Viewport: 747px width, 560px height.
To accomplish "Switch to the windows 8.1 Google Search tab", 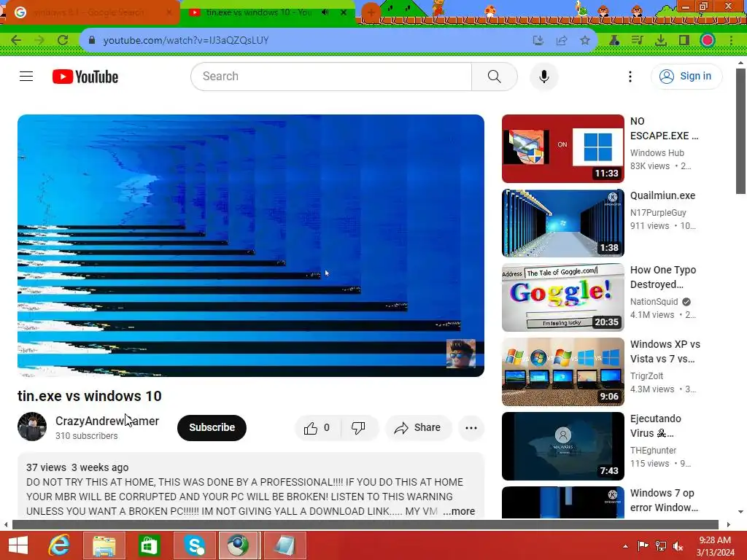I will [90, 12].
